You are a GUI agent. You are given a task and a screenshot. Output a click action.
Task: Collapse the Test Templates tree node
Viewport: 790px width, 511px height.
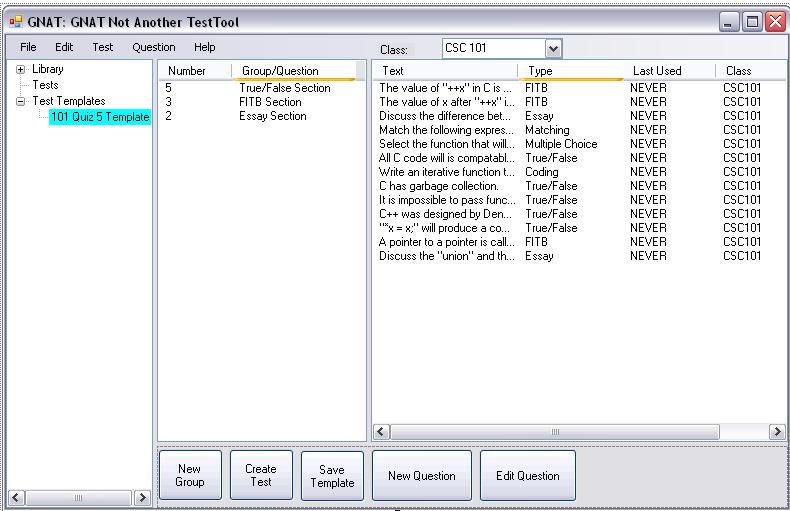[21, 102]
